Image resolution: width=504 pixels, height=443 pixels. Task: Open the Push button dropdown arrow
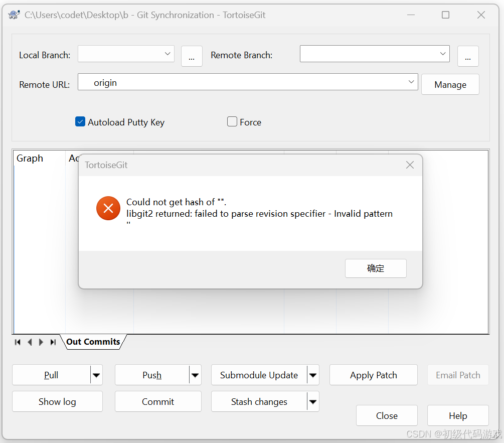pos(195,375)
